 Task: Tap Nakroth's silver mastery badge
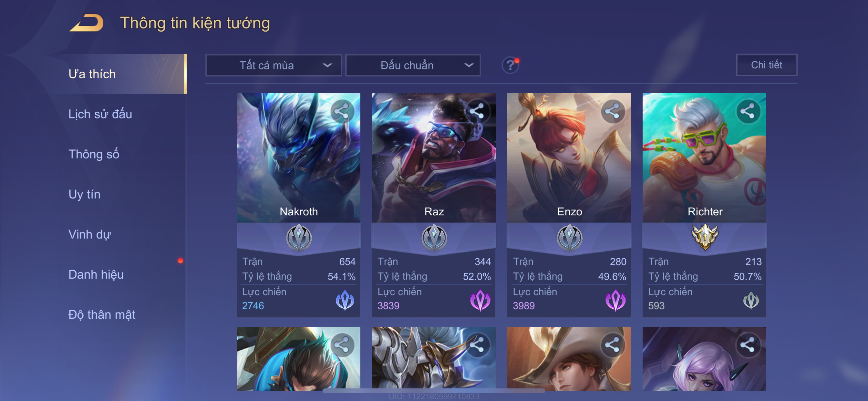299,238
